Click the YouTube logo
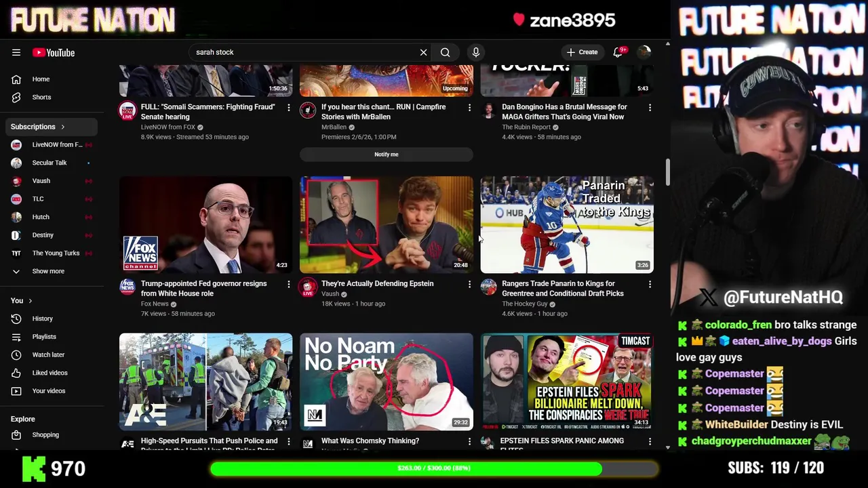Image resolution: width=868 pixels, height=488 pixels. (x=54, y=52)
